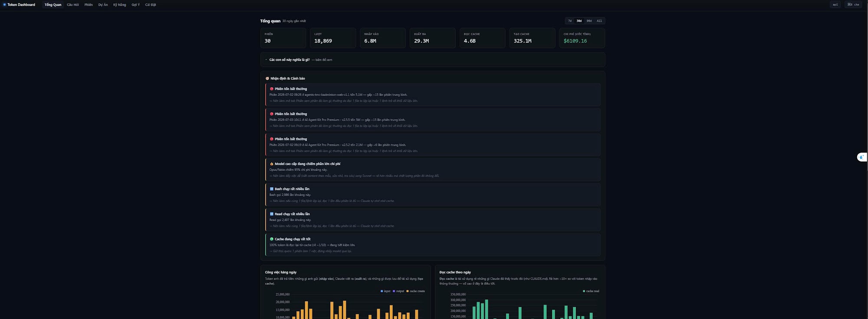The width and height of the screenshot is (868, 319).
Task: Select the 90d time range
Action: pyautogui.click(x=589, y=21)
